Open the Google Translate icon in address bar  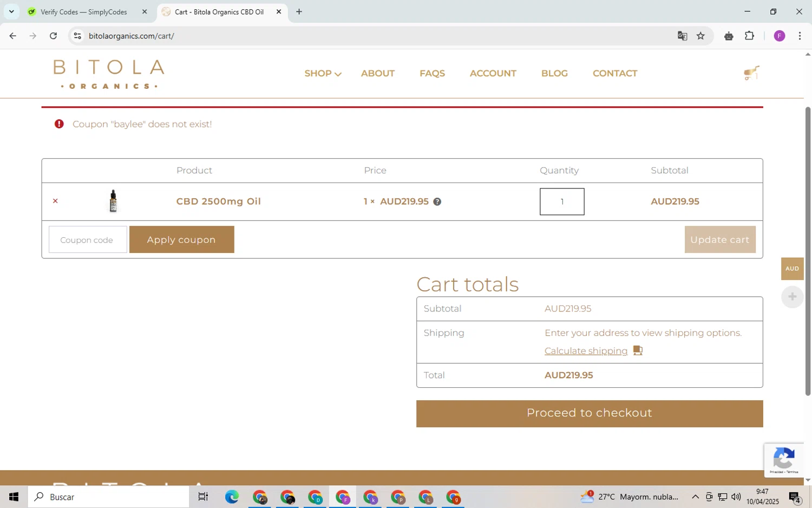click(x=682, y=36)
